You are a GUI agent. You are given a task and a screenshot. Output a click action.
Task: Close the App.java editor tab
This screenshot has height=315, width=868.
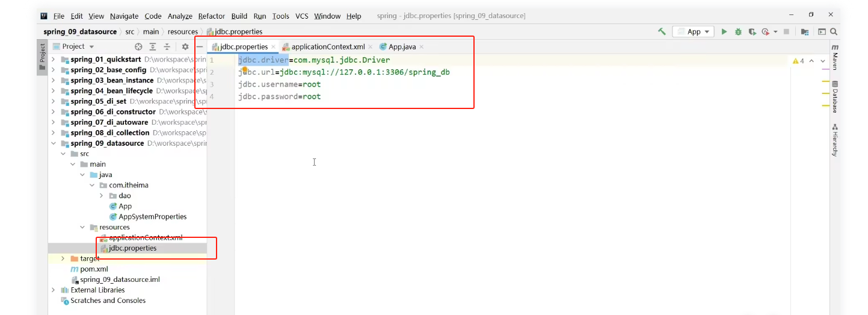coord(422,47)
